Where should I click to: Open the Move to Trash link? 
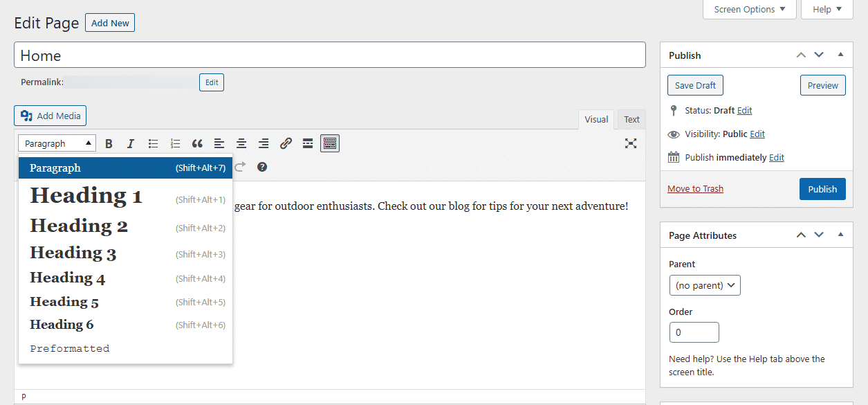[x=695, y=188]
